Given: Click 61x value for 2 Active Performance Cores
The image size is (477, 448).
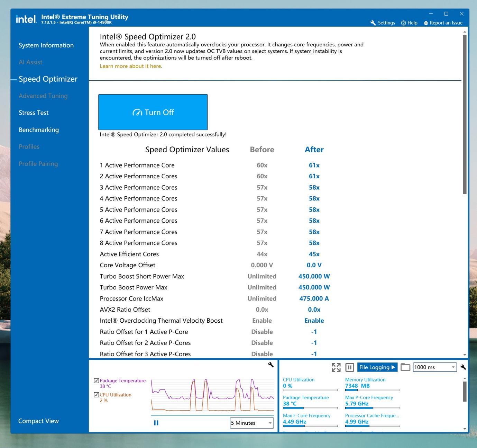Looking at the screenshot, I should tap(314, 176).
